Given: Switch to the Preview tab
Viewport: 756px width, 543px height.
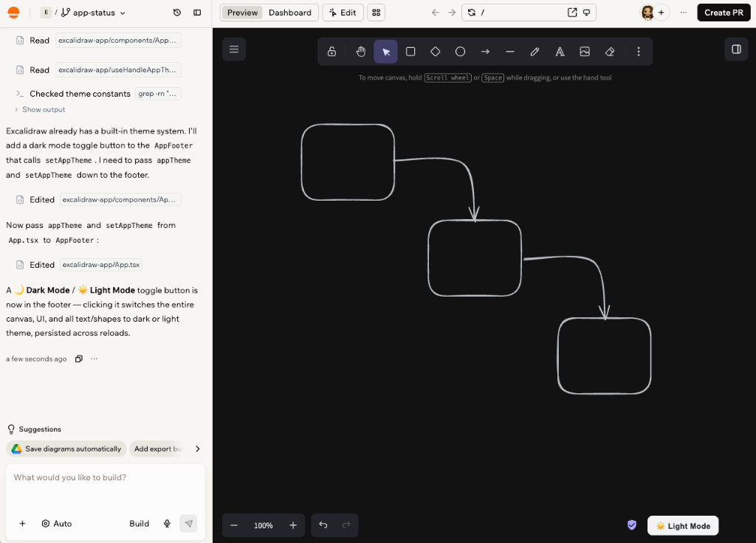Looking at the screenshot, I should 242,13.
